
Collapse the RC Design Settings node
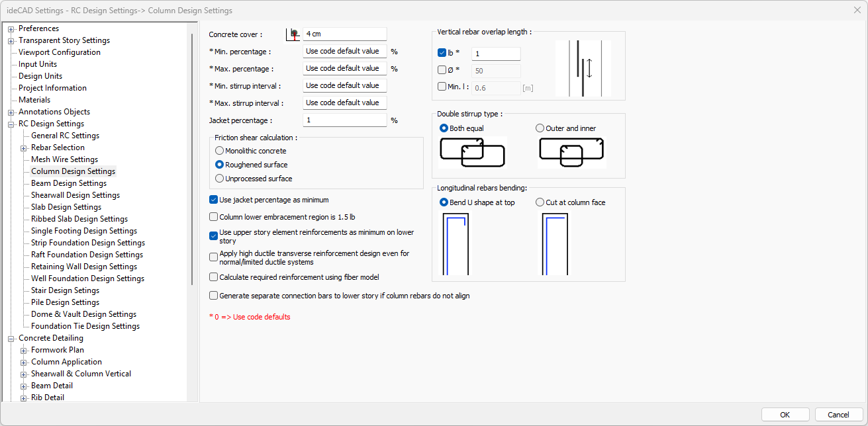click(x=11, y=124)
